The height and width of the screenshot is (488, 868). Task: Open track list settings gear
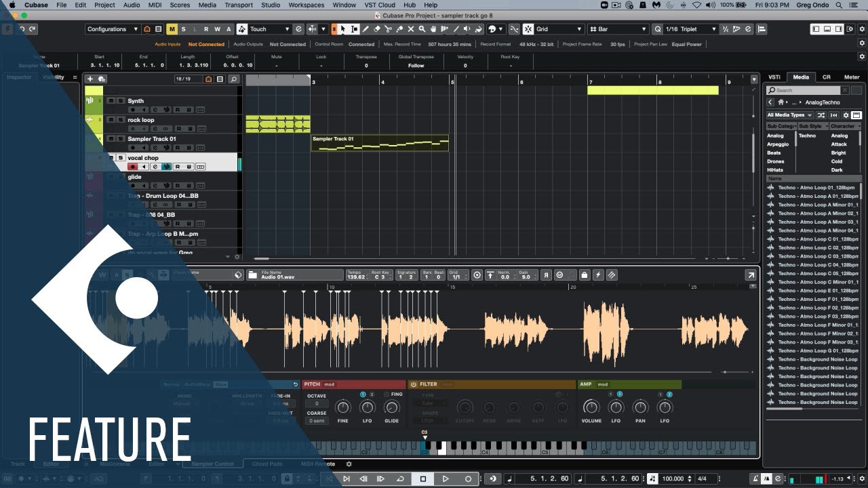point(237,257)
